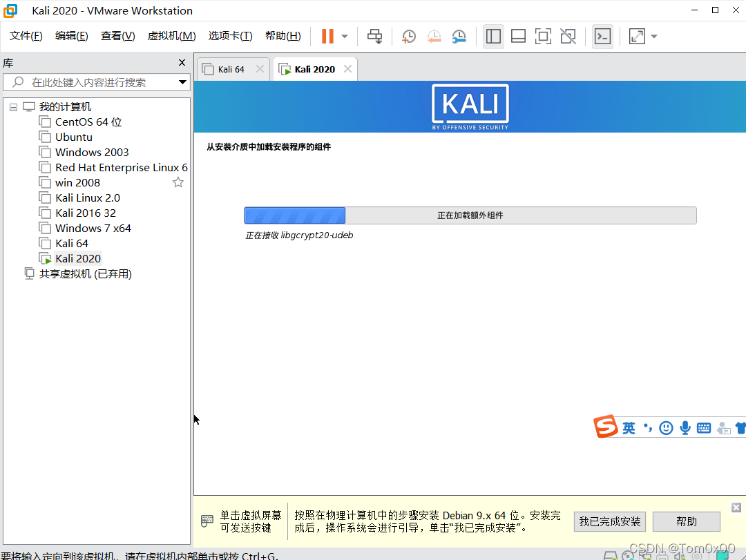Click the stretch guest display icon
The width and height of the screenshot is (746, 560).
(x=637, y=36)
